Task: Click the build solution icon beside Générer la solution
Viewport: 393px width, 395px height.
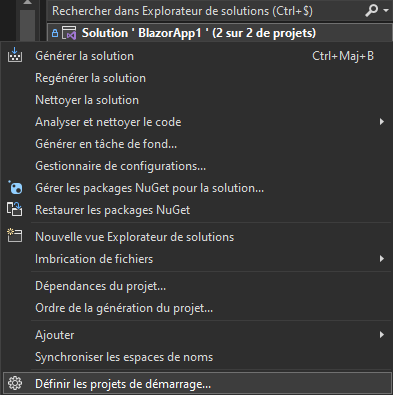Action: (x=15, y=55)
